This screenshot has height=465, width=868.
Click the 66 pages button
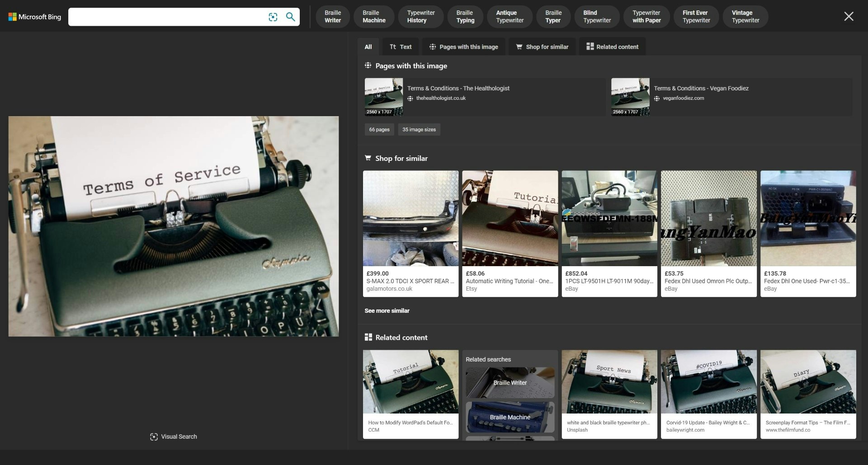tap(379, 130)
